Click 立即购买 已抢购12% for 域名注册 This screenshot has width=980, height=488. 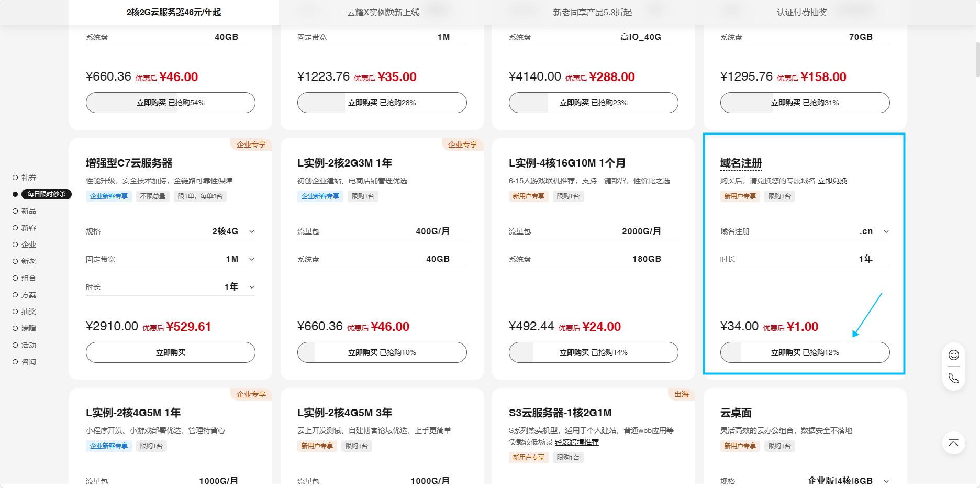click(805, 352)
